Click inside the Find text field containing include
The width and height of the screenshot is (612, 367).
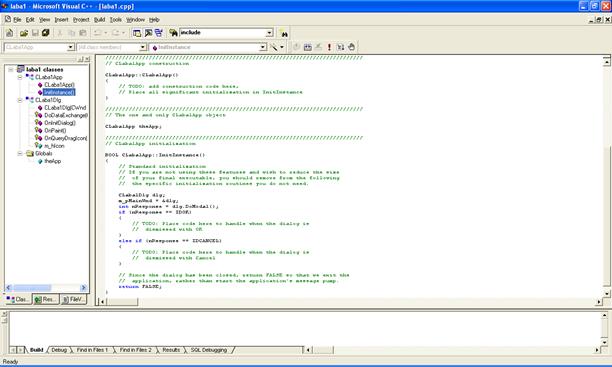pos(222,33)
